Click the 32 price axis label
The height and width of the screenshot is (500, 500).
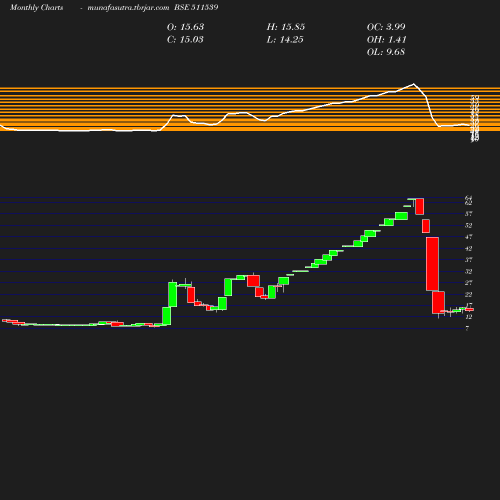point(469,271)
